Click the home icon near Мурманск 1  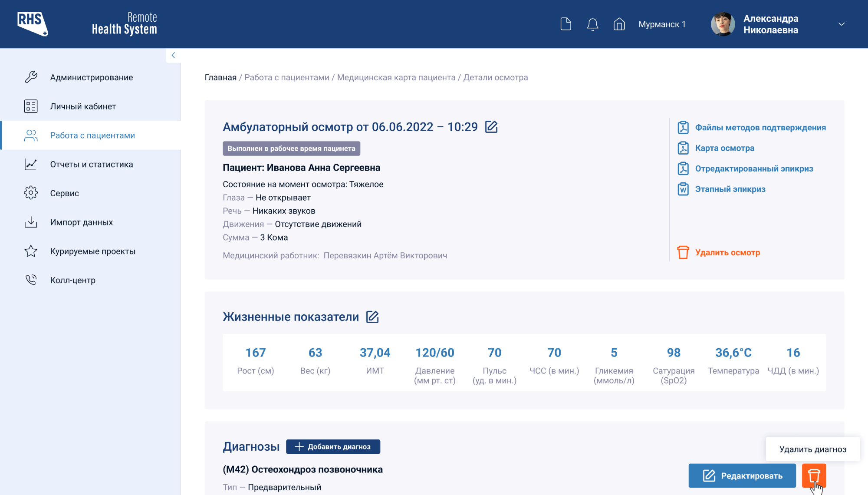point(619,24)
